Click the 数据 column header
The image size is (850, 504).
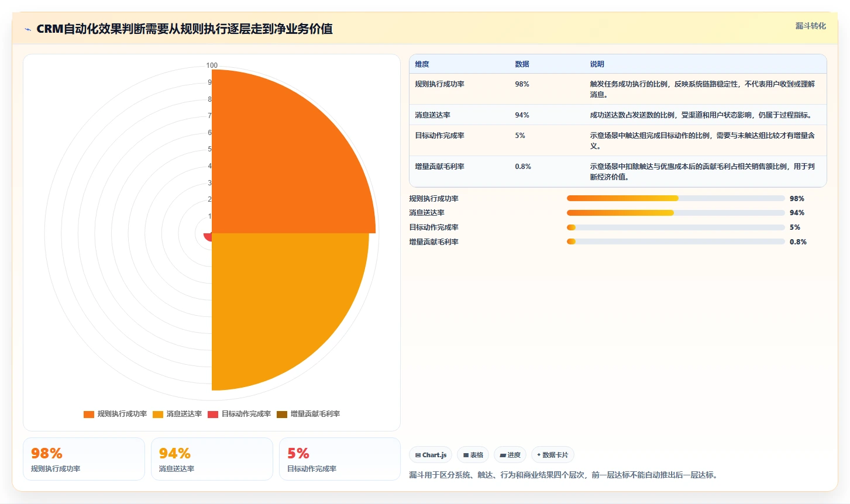pyautogui.click(x=522, y=64)
